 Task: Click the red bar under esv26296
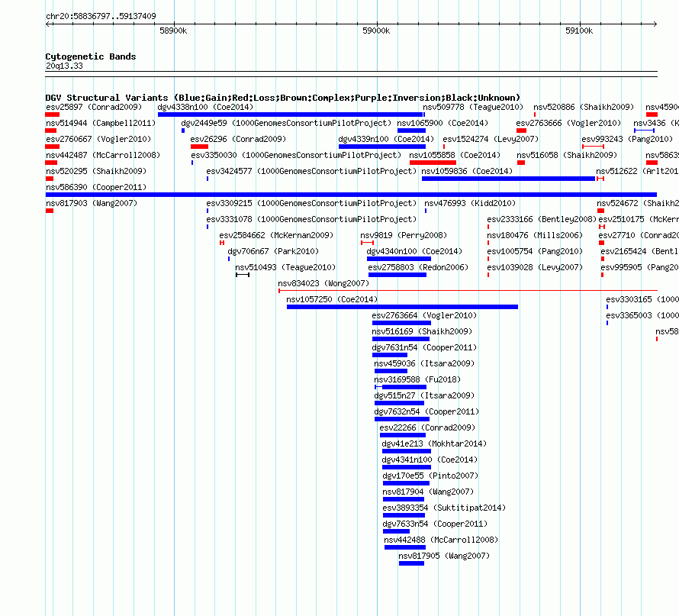(x=200, y=147)
